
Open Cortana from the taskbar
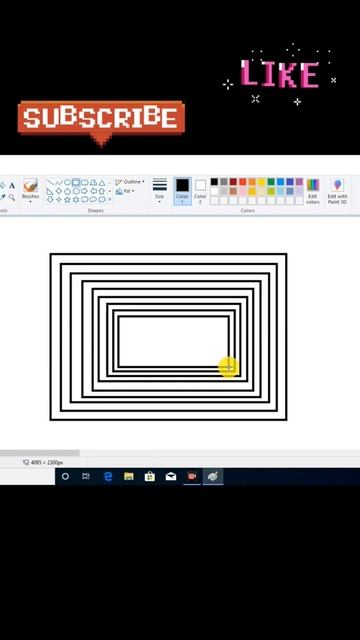coord(65,476)
